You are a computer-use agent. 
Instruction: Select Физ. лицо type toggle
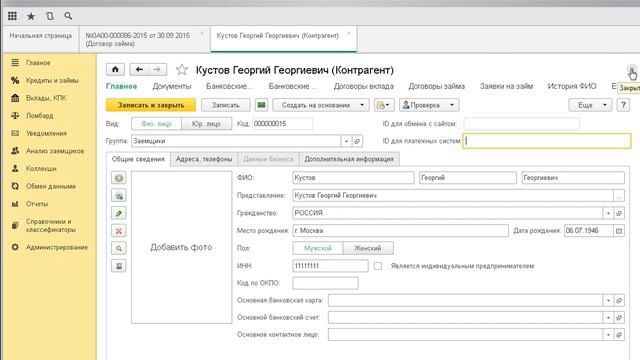(156, 124)
